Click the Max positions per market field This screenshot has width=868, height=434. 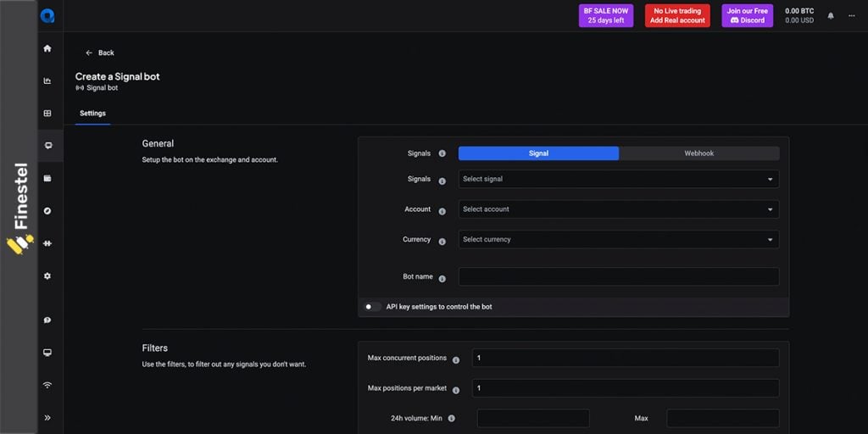pyautogui.click(x=626, y=388)
